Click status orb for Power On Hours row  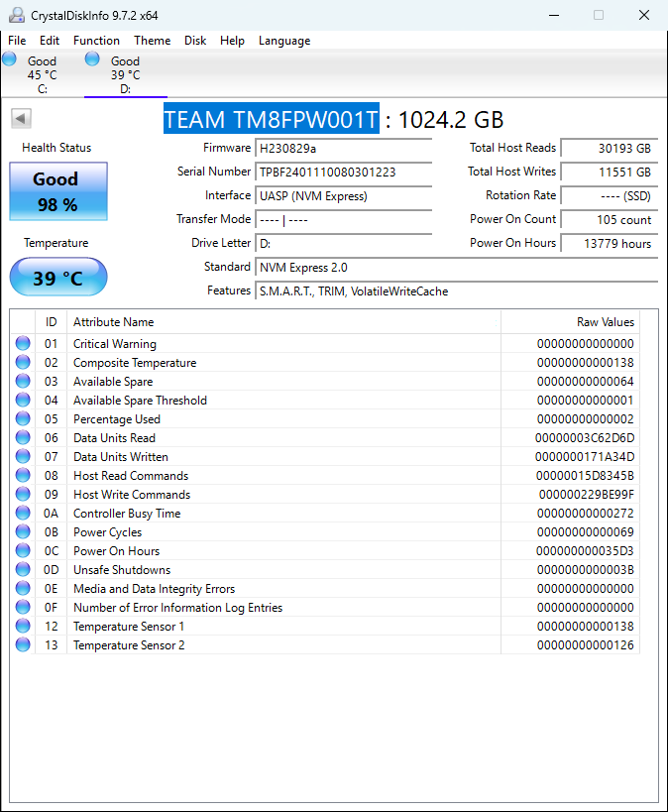[23, 550]
